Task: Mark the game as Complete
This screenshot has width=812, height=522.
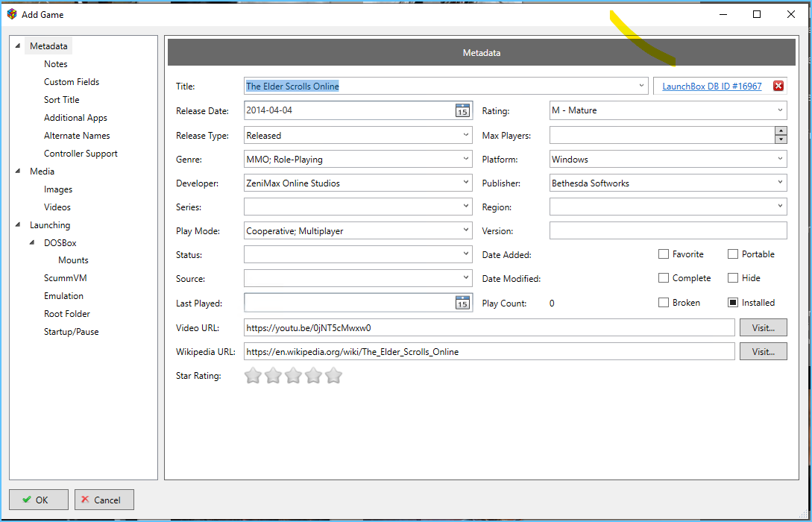Action: (x=664, y=278)
